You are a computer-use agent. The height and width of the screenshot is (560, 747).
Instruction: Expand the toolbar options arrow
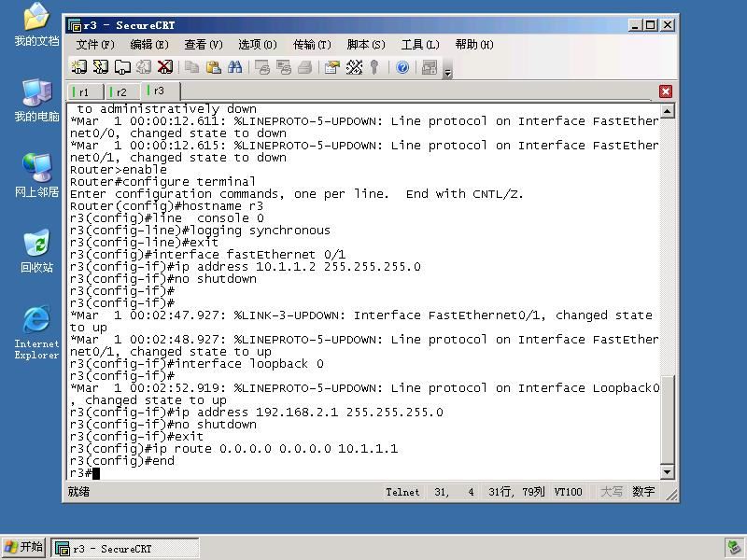pyautogui.click(x=447, y=73)
